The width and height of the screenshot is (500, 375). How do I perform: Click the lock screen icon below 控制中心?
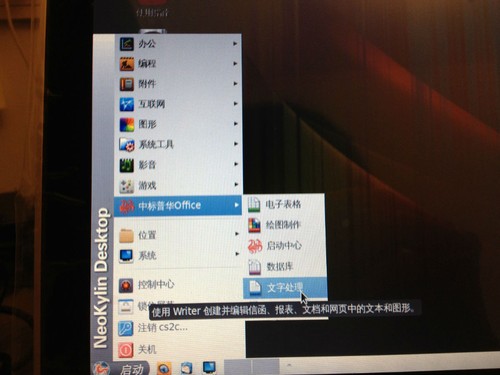[x=126, y=307]
